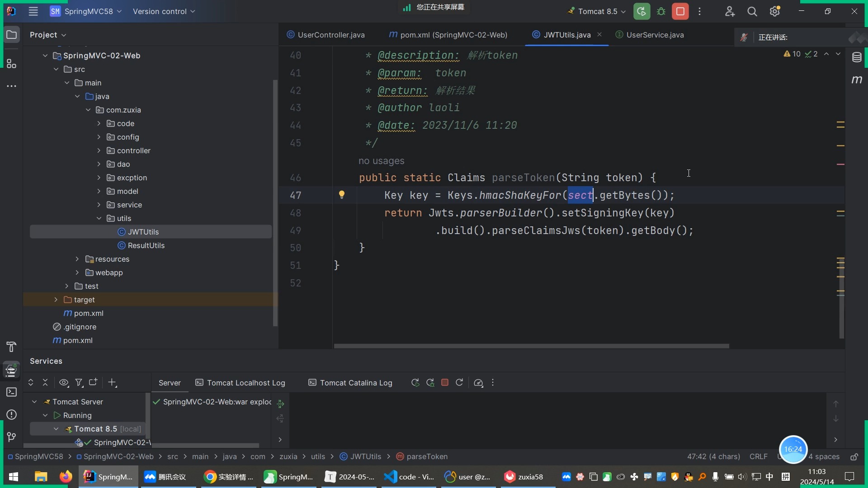This screenshot has width=868, height=488.
Task: Open the Terminal tool window
Action: pyautogui.click(x=12, y=392)
